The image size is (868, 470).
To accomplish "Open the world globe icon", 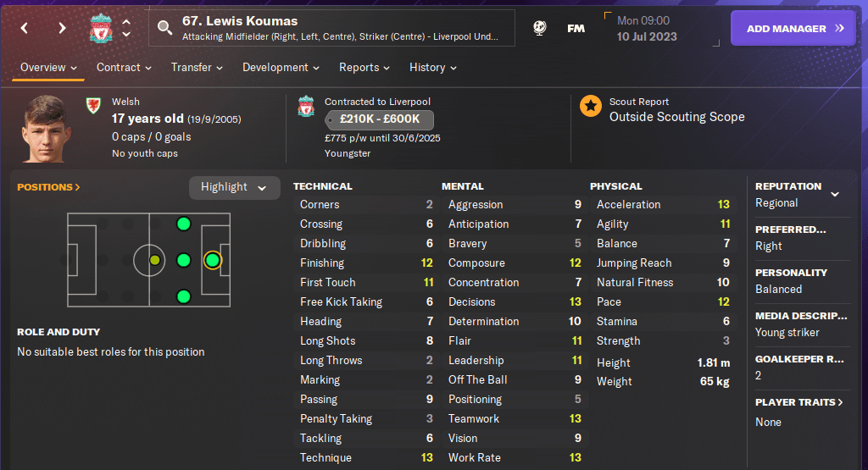I will click(539, 28).
